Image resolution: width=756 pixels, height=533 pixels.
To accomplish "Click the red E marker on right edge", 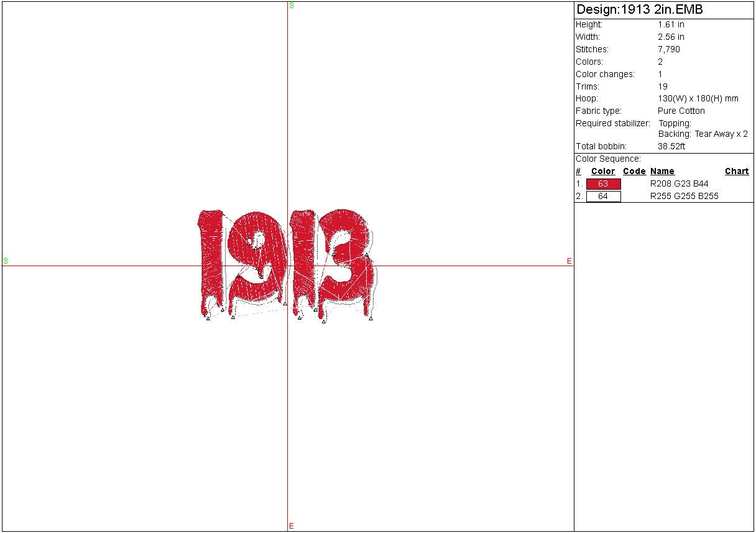I will [x=569, y=261].
